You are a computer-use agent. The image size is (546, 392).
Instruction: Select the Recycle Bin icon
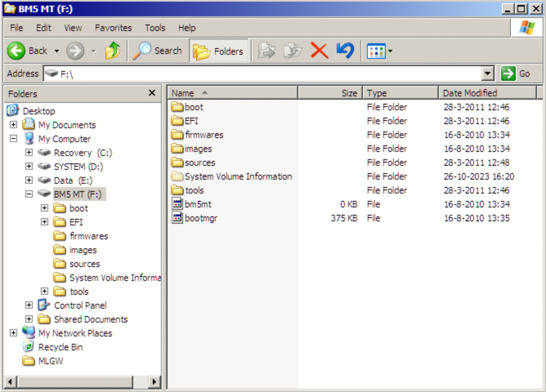28,347
